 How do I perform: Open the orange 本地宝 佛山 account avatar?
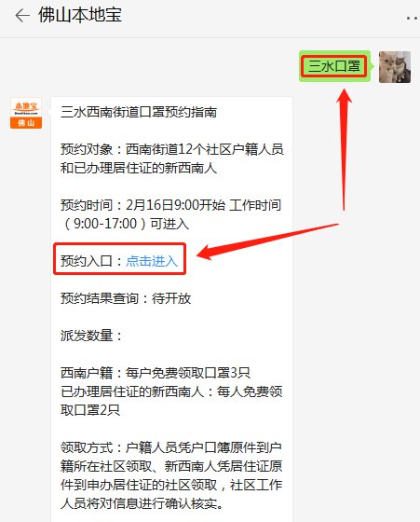(x=26, y=113)
